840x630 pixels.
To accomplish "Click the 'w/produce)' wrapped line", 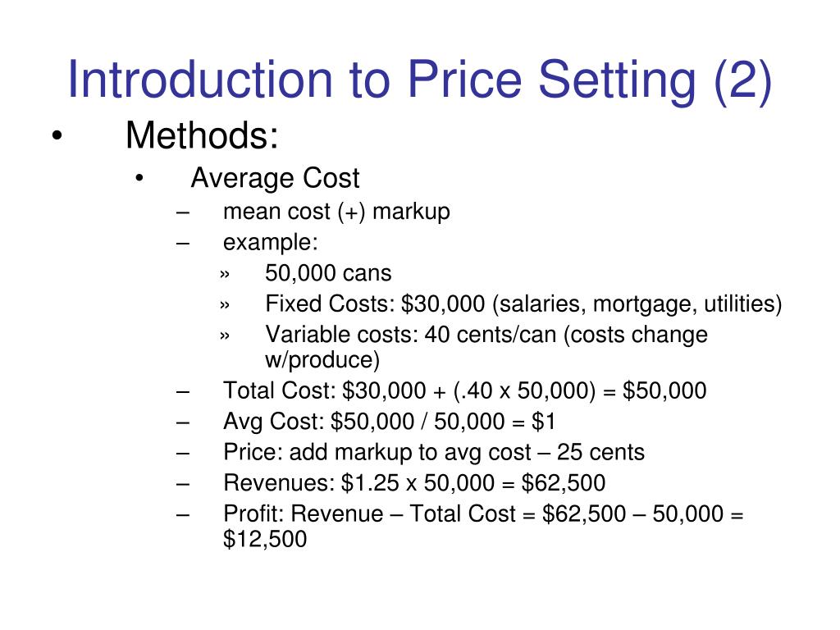I will 322,360.
